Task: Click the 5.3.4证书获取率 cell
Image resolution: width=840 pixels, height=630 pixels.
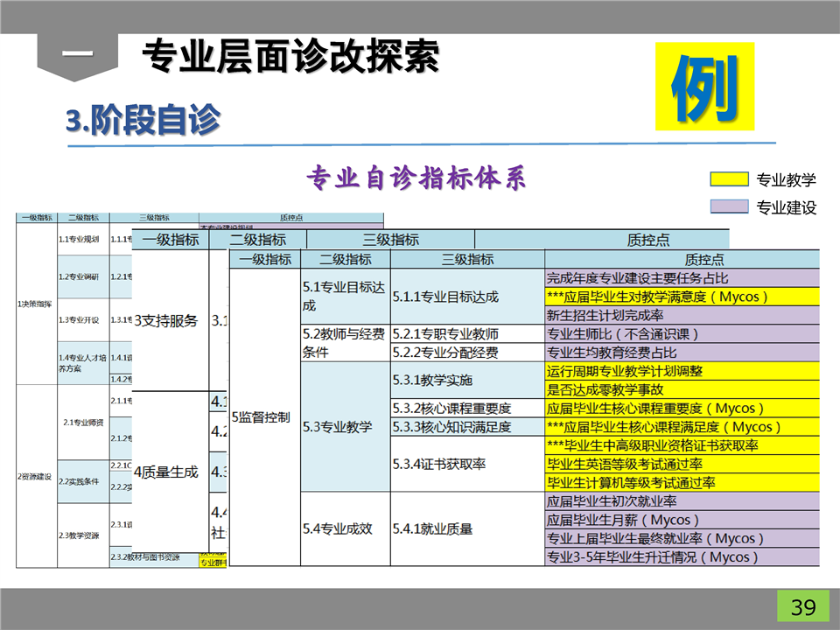Action: coord(467,464)
